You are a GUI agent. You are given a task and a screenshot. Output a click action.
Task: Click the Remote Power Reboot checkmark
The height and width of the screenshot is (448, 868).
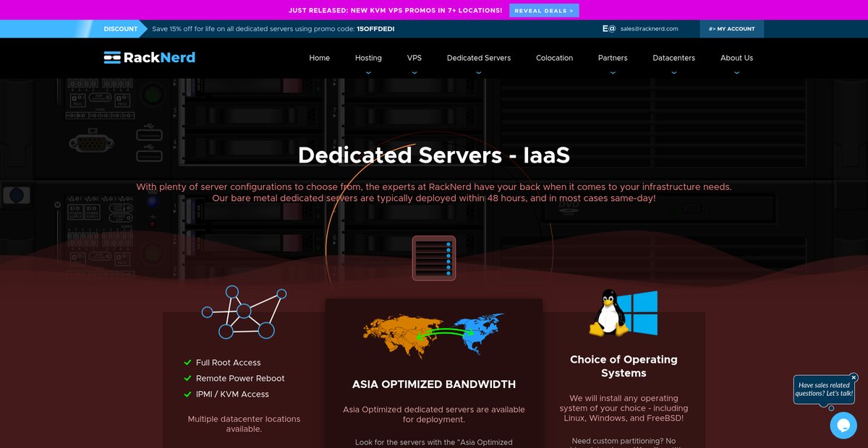(x=188, y=379)
